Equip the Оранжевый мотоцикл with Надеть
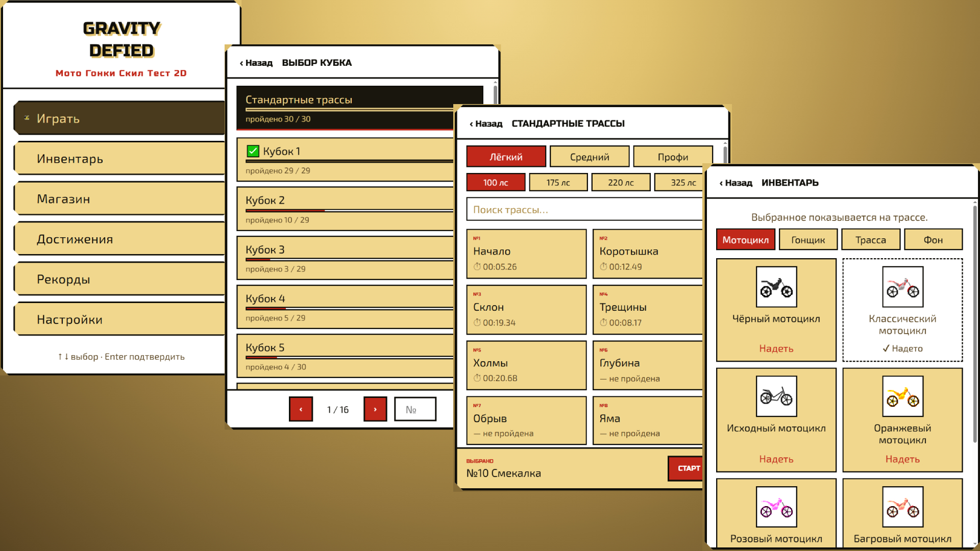This screenshot has width=980, height=551. coord(902,459)
